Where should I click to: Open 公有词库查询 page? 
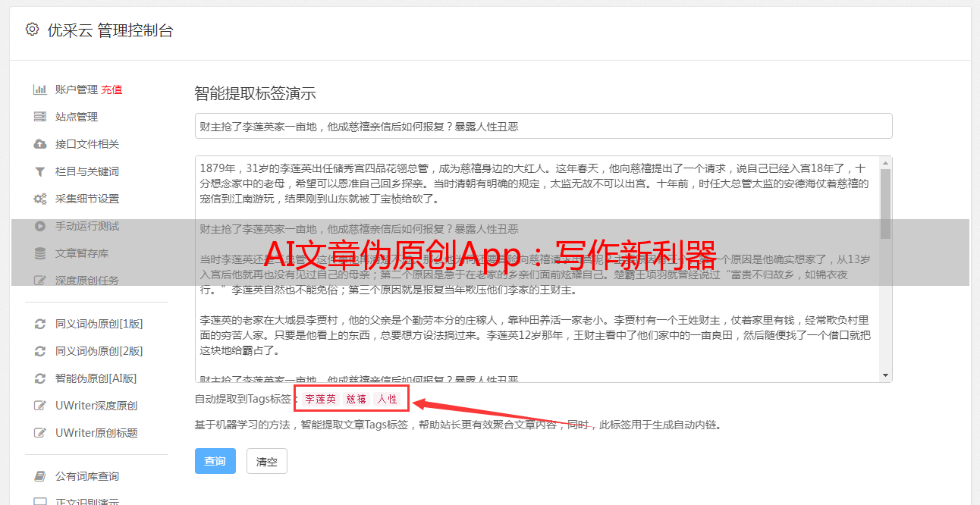87,476
